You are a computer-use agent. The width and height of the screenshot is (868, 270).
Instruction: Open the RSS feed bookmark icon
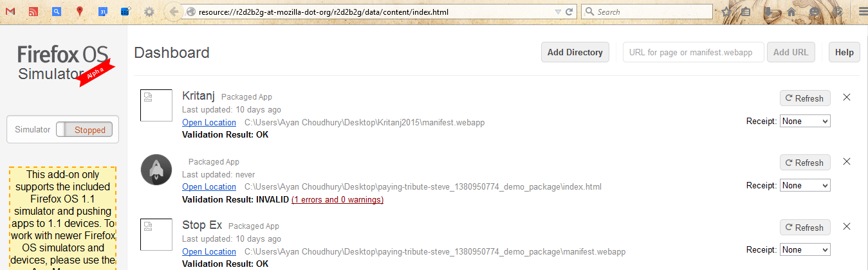click(x=33, y=12)
